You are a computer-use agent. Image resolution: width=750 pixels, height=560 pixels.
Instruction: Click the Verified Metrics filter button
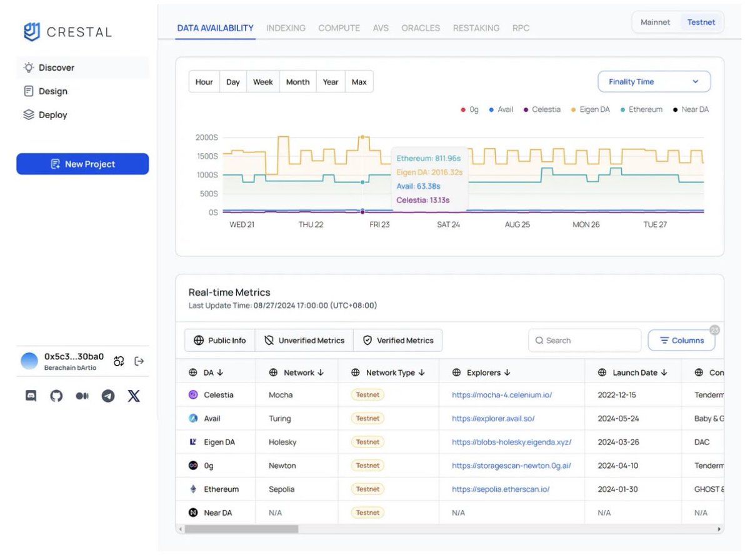tap(398, 341)
